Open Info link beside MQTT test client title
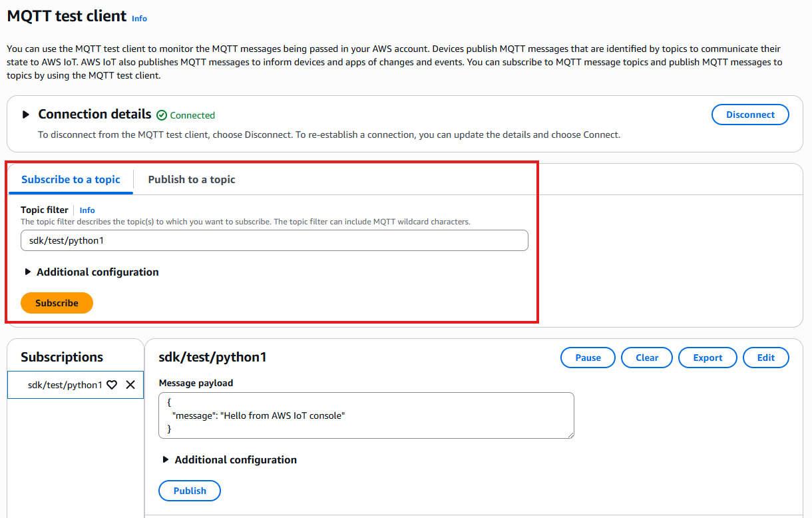 click(139, 19)
